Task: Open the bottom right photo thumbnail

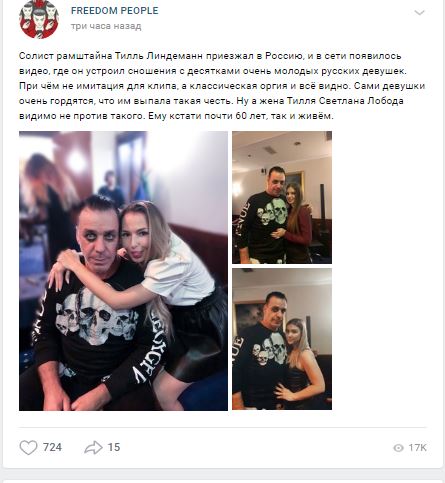Action: coord(282,339)
